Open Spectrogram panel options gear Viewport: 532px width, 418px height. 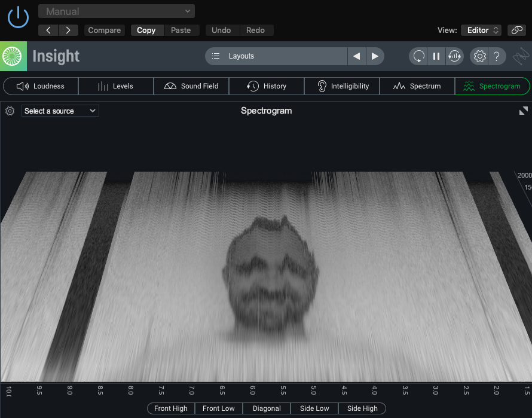coord(10,111)
